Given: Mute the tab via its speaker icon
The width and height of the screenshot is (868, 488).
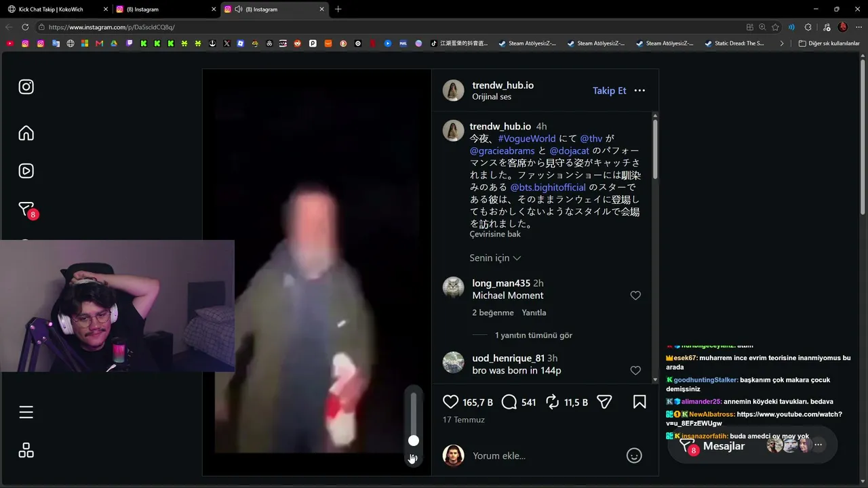Looking at the screenshot, I should pos(238,9).
